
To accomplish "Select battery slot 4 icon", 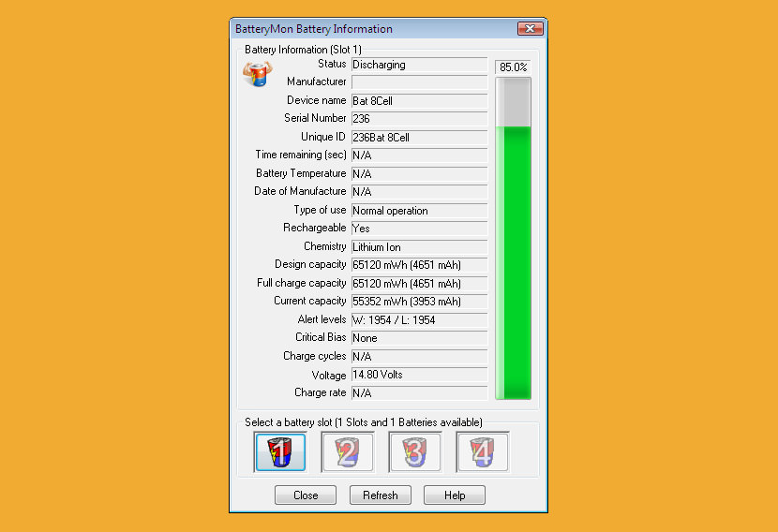I will pyautogui.click(x=483, y=451).
